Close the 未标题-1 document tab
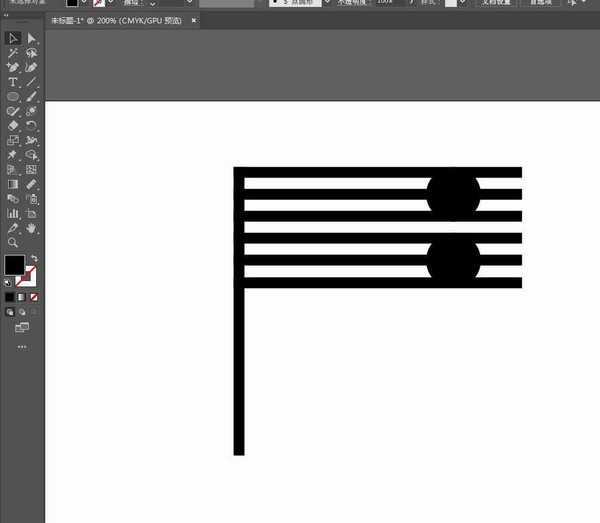Image resolution: width=600 pixels, height=523 pixels. coord(193,20)
